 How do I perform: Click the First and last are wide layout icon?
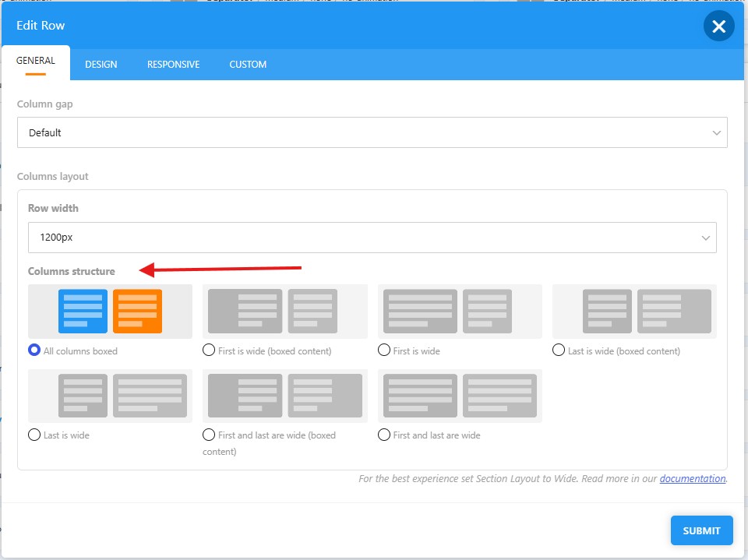460,396
